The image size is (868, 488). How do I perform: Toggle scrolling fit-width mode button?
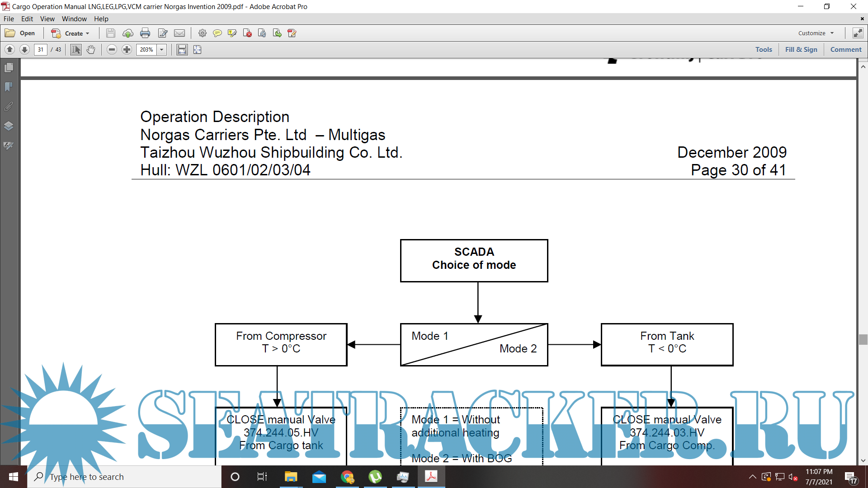pos(182,50)
